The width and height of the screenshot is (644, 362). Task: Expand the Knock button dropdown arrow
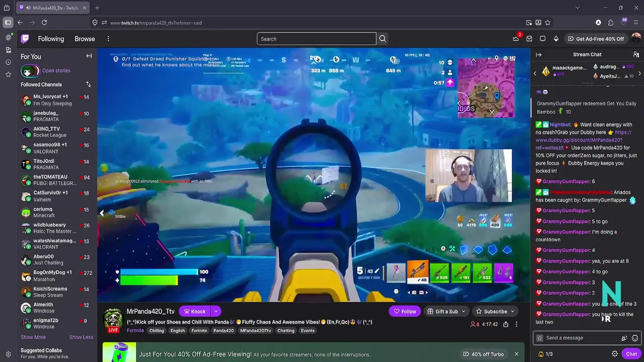(216, 311)
